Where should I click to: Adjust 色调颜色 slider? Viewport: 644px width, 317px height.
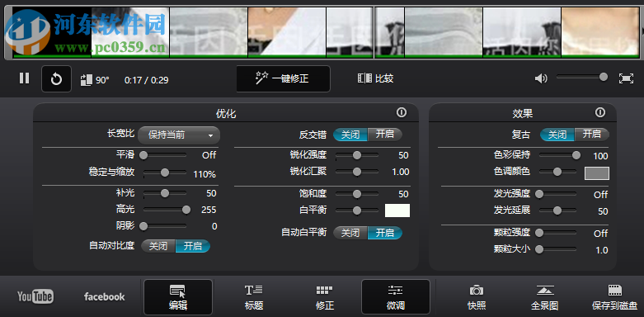(557, 172)
